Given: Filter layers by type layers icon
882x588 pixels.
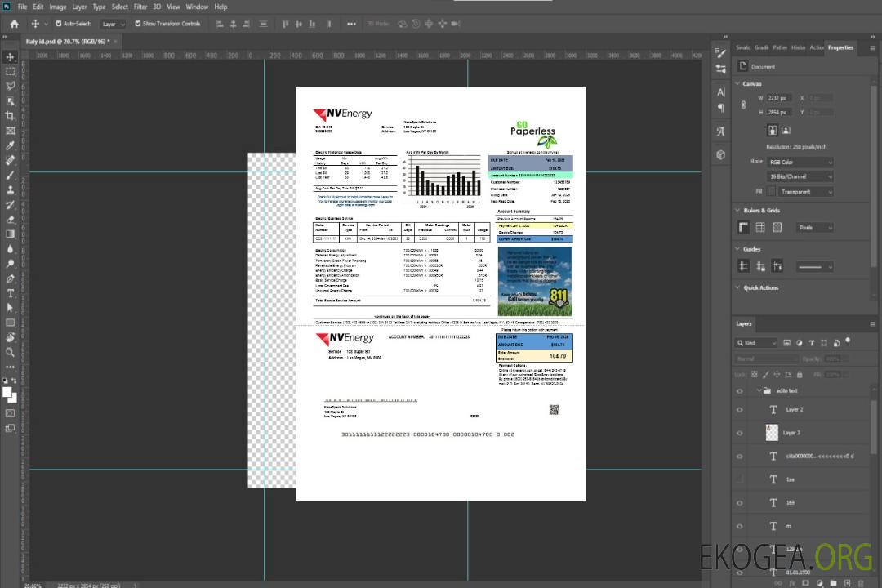Looking at the screenshot, I should (x=811, y=343).
